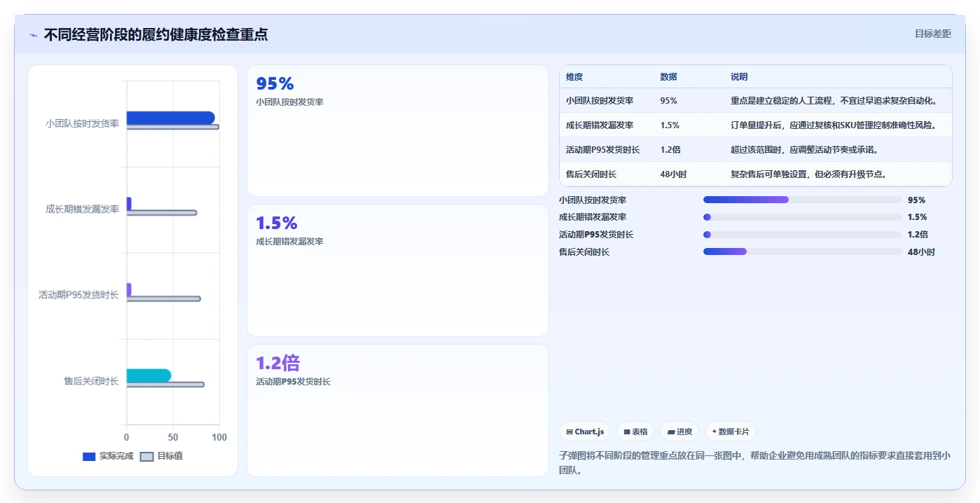Viewport: 980px width, 503px height.
Task: Click the blue 实际完成 legend color box
Action: pos(89,457)
